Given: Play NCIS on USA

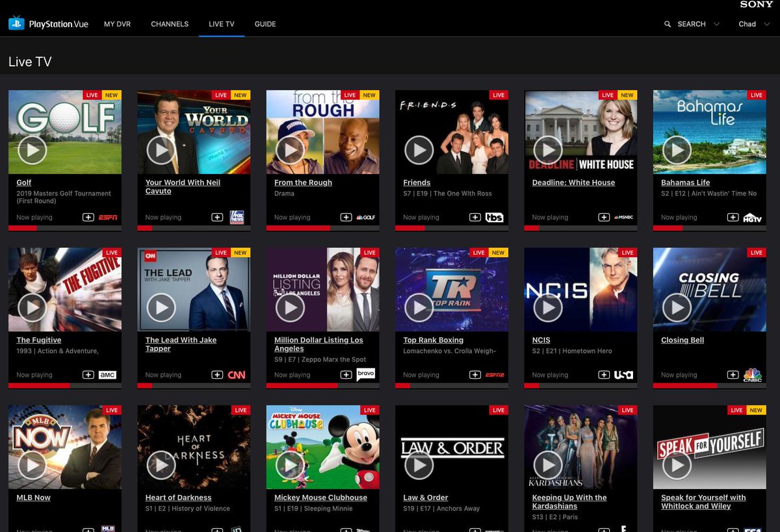Looking at the screenshot, I should [x=548, y=307].
